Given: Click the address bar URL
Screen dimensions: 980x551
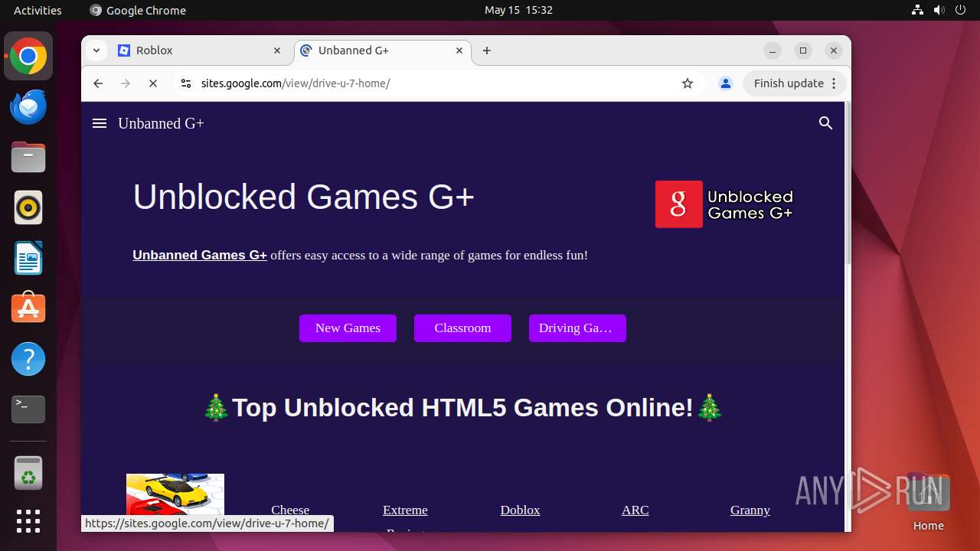Looking at the screenshot, I should 296,83.
